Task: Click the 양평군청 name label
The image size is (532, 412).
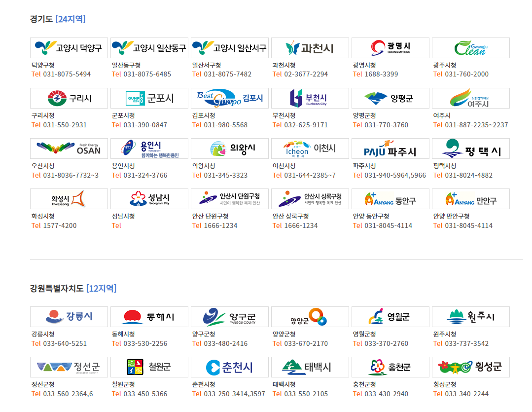Action: [364, 115]
